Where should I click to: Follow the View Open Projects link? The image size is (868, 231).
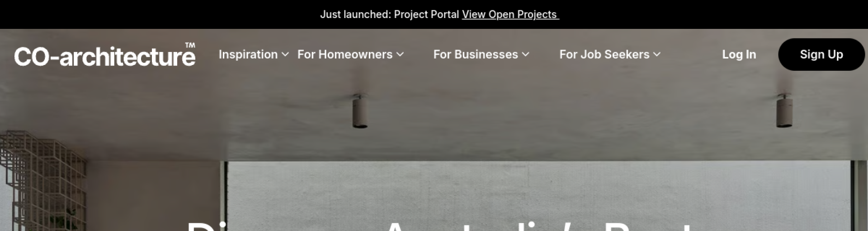[x=510, y=14]
